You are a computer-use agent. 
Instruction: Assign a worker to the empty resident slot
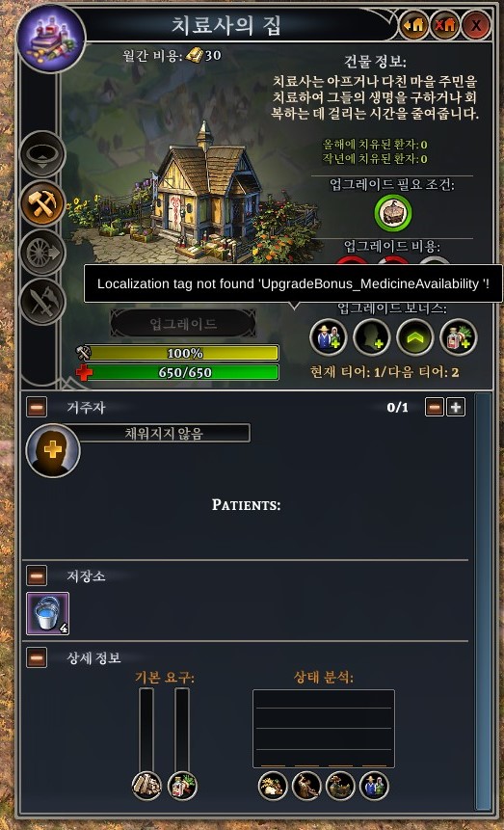point(53,451)
